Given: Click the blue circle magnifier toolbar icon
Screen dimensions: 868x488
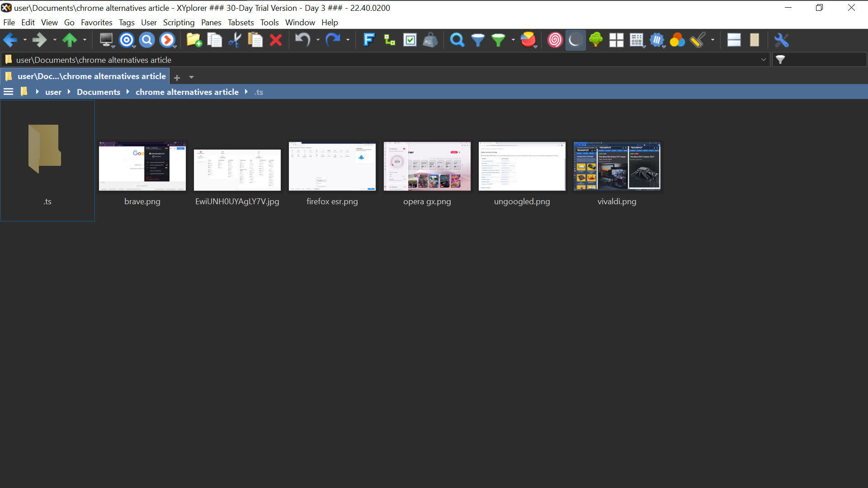Looking at the screenshot, I should [x=147, y=40].
